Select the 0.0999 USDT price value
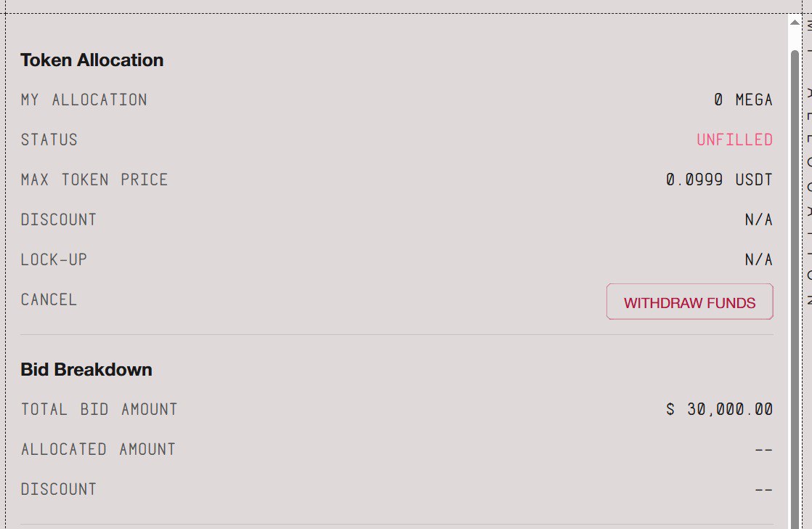Viewport: 812px width, 529px height. click(x=719, y=179)
